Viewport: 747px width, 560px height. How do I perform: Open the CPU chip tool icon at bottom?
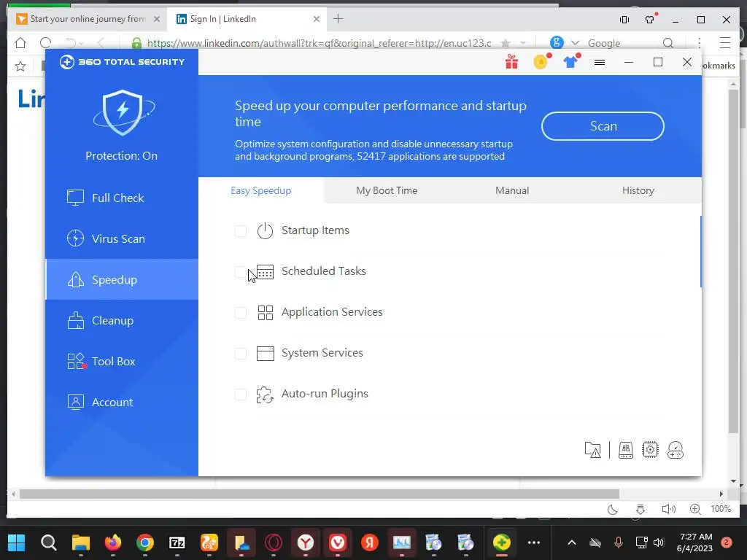click(650, 450)
